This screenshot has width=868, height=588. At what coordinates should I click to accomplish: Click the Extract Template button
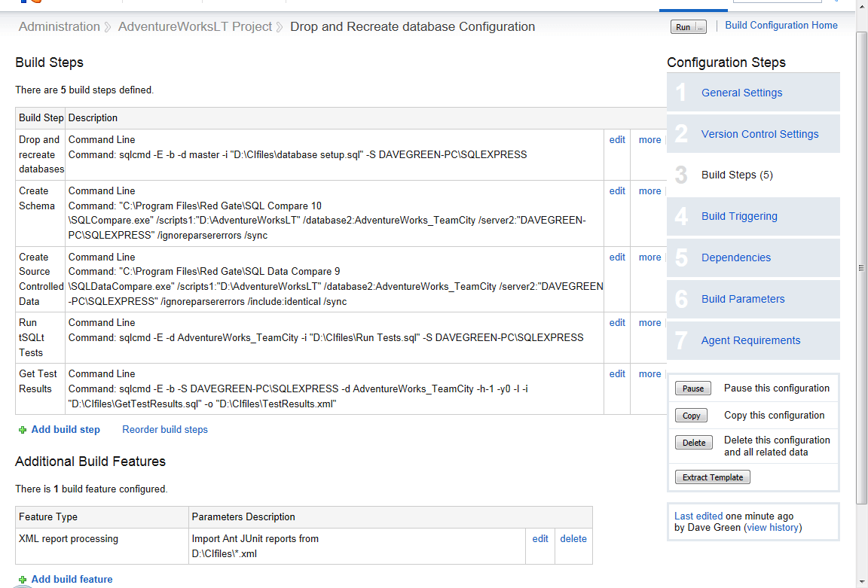[712, 477]
